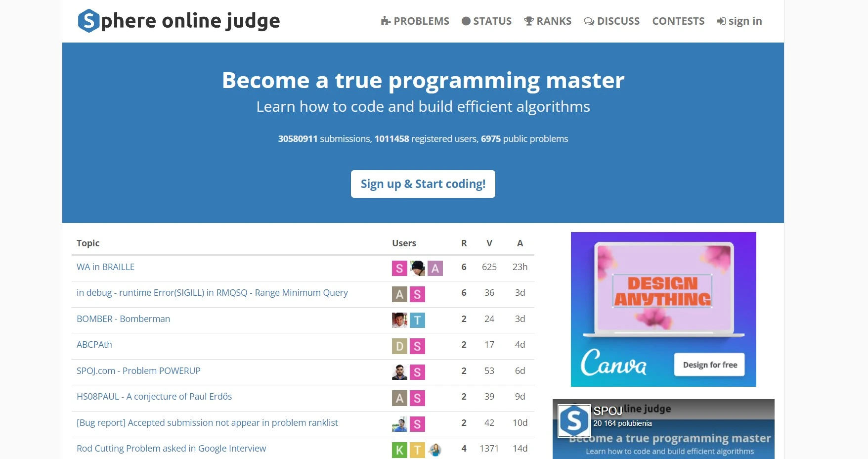Click the 1011458 registered users count
The width and height of the screenshot is (868, 459).
coord(391,139)
